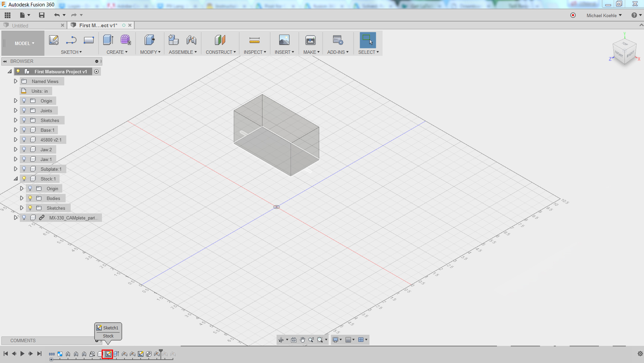Click the Save icon

42,15
